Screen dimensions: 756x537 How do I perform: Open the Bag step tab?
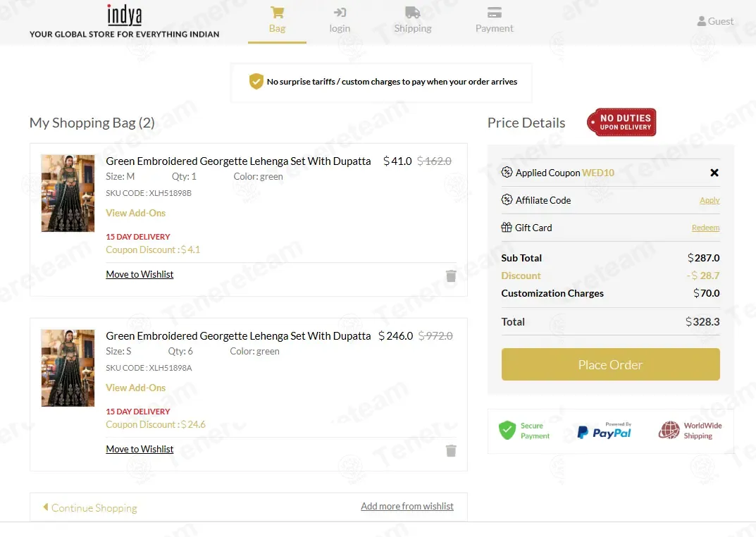277,22
